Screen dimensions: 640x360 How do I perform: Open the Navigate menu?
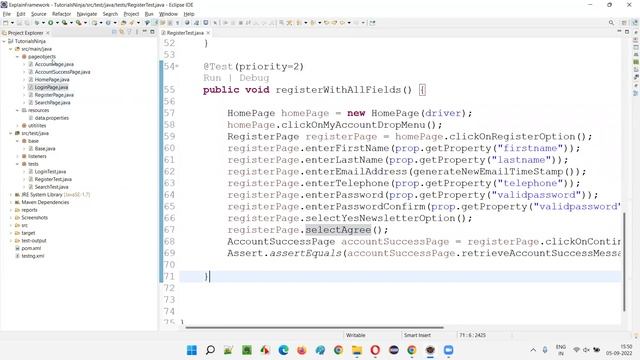[87, 14]
